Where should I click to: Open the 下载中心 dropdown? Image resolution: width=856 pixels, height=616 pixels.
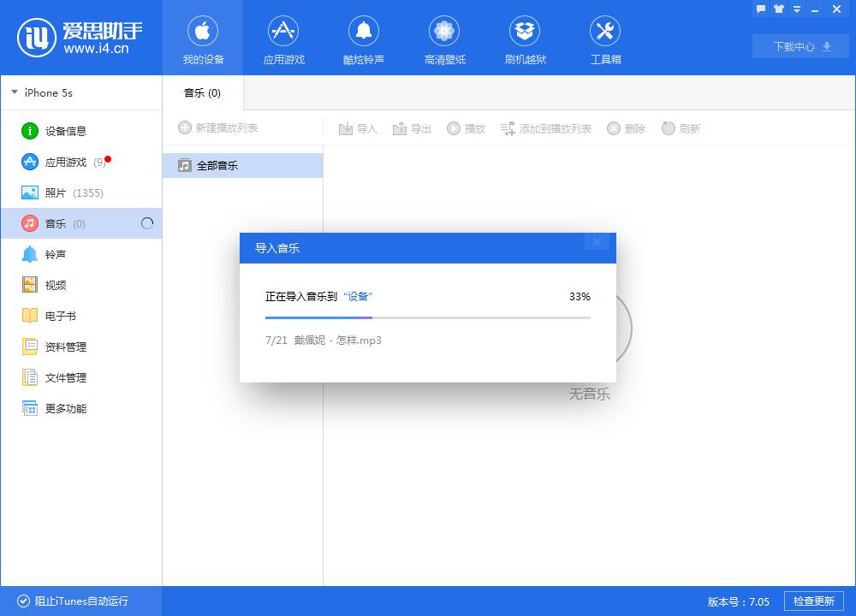tap(800, 46)
